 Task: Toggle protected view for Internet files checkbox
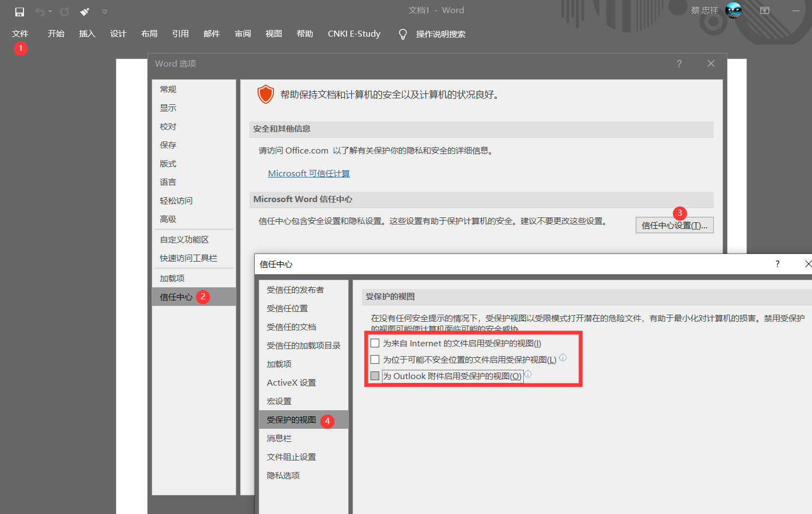tap(375, 344)
